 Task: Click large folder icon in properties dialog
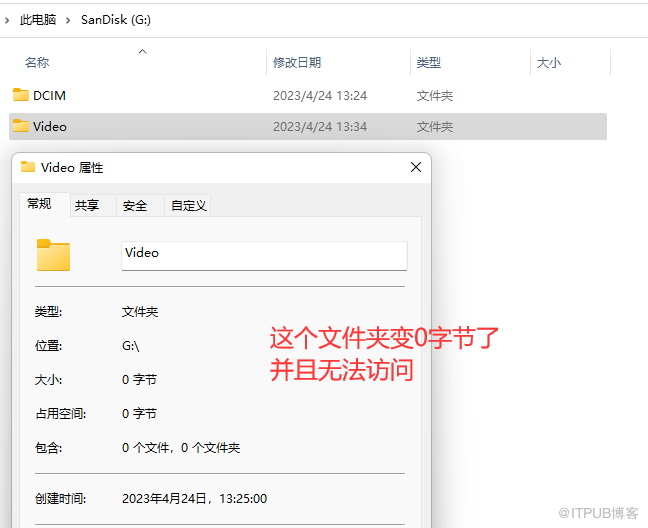(x=53, y=255)
